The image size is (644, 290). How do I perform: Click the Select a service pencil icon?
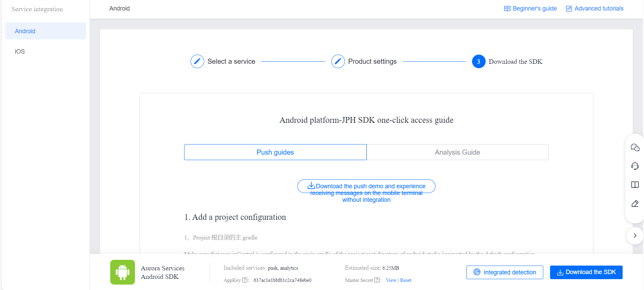(197, 61)
